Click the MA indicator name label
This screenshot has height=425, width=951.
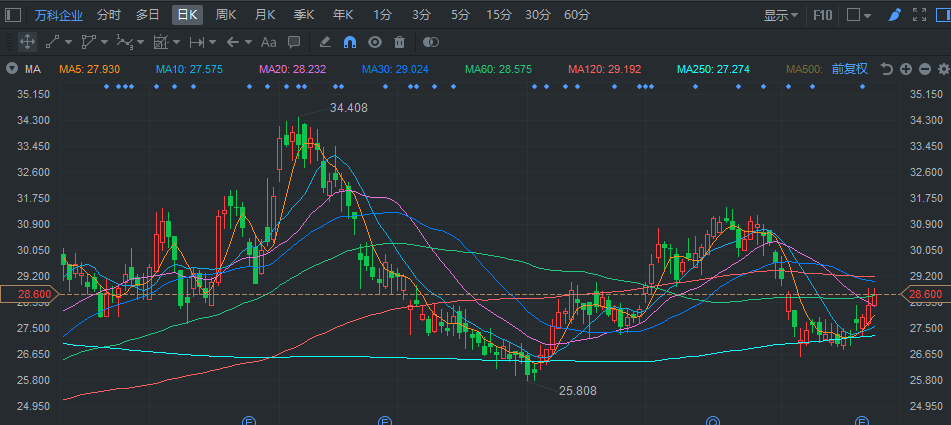coord(33,69)
